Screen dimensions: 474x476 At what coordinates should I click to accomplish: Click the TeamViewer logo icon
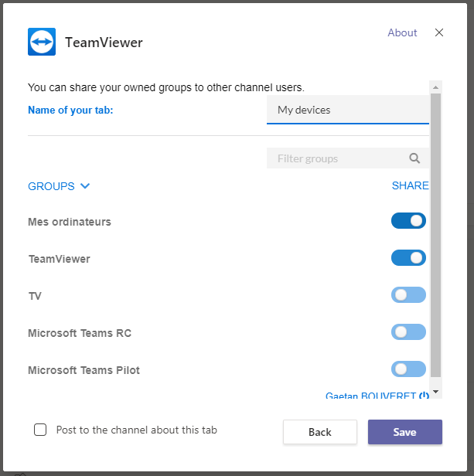[x=42, y=42]
